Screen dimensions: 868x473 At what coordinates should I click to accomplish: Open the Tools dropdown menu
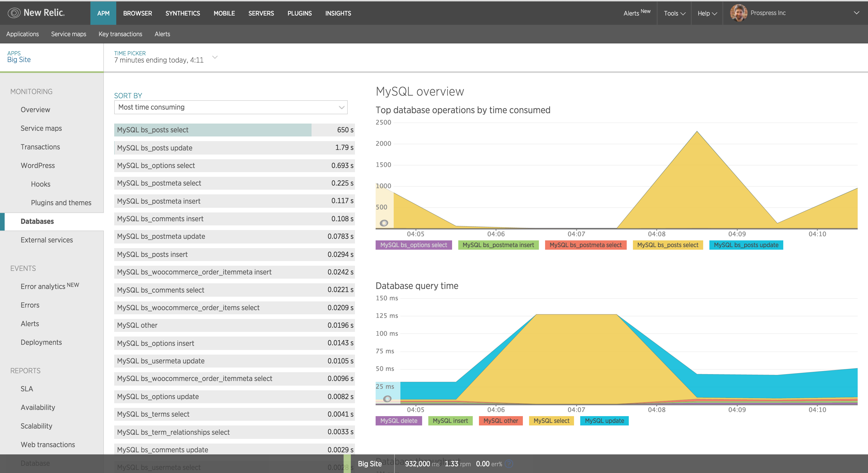click(x=674, y=13)
